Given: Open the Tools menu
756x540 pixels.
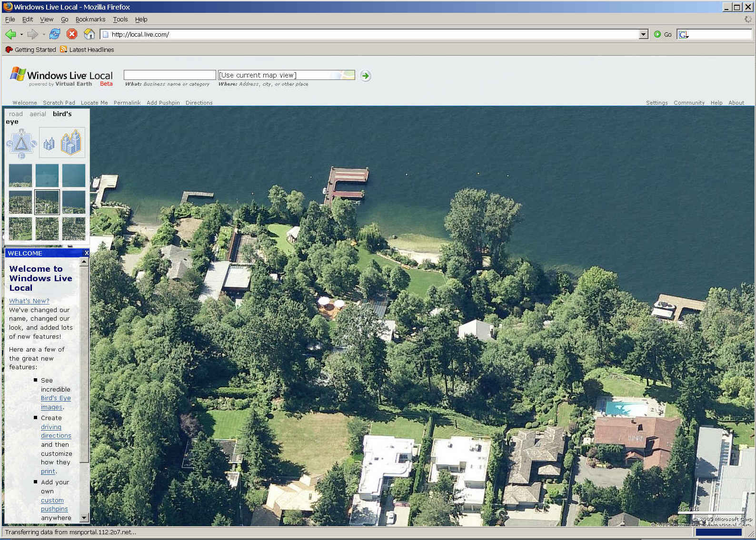Looking at the screenshot, I should click(x=120, y=20).
